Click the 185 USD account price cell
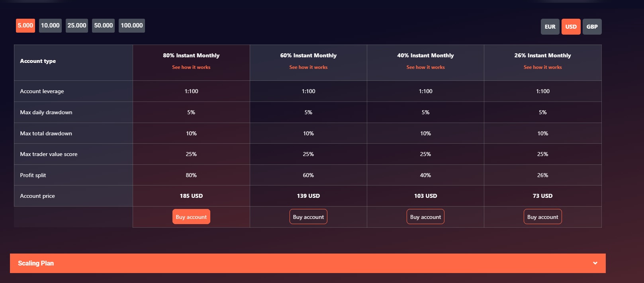This screenshot has height=283, width=644. 191,196
